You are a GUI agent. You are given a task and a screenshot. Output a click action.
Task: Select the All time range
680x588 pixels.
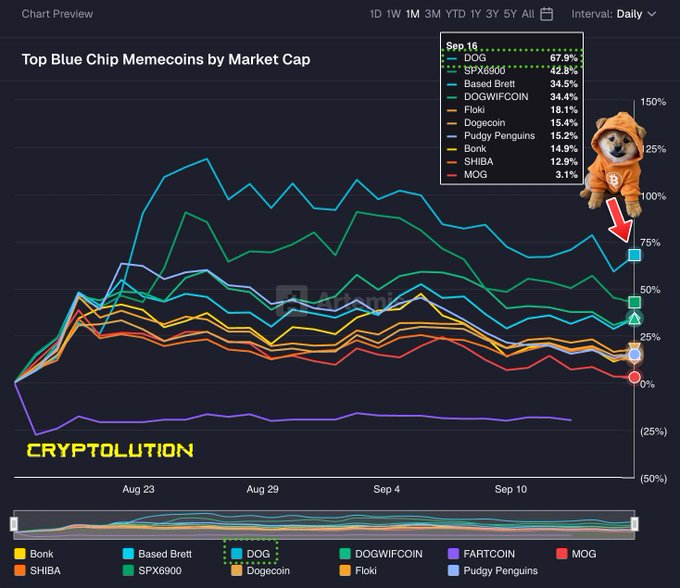(528, 14)
